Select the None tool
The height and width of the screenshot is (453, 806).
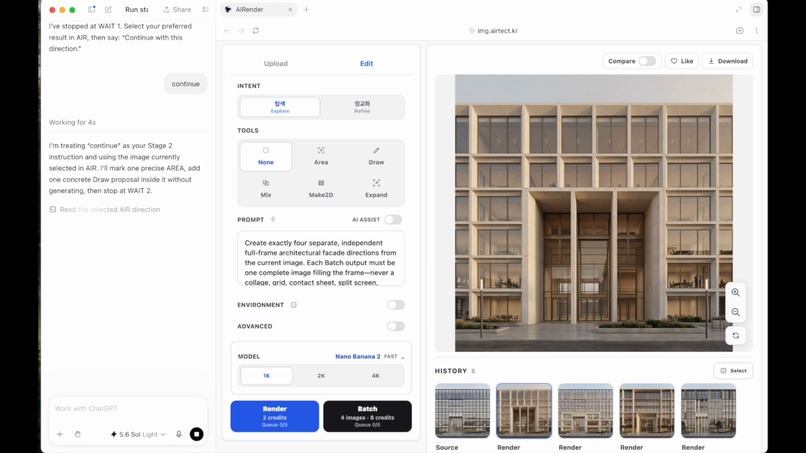266,156
